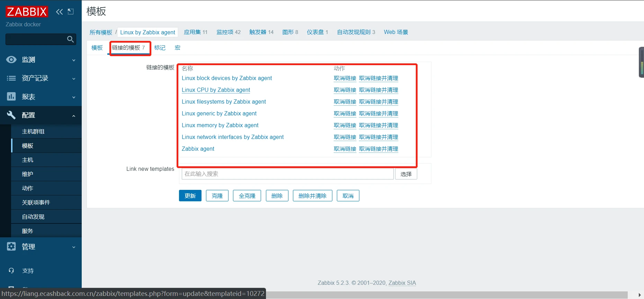Click the eye icon beside 监测
This screenshot has height=299, width=644.
[x=11, y=60]
